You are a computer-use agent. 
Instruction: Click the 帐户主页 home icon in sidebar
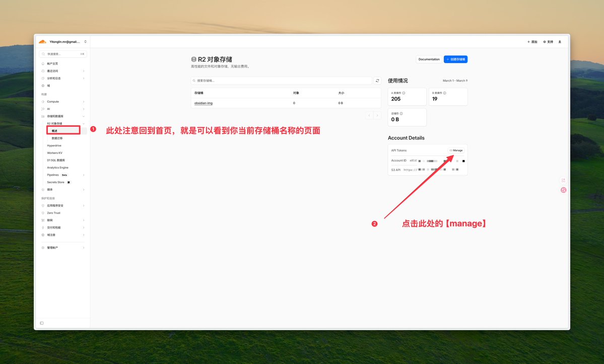point(43,63)
